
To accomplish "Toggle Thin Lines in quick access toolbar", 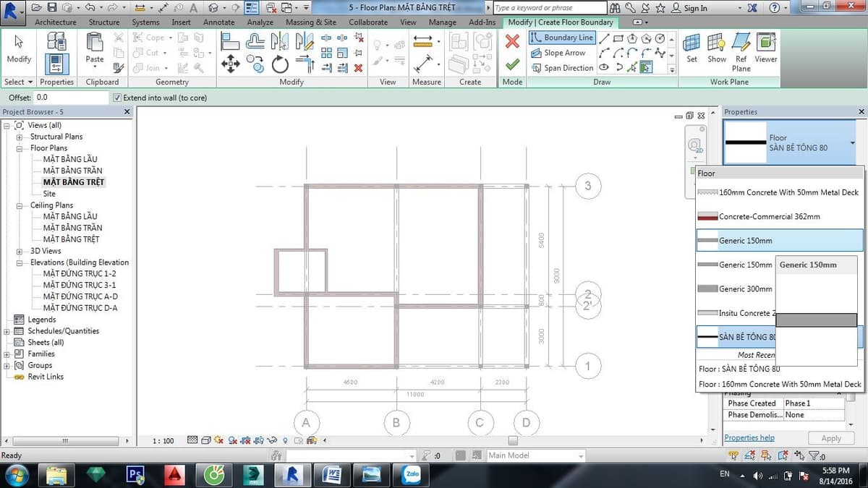I will [252, 7].
